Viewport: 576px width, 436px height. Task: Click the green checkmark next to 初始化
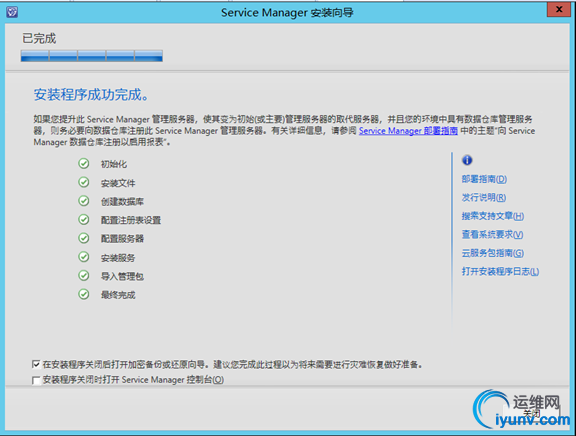(84, 163)
